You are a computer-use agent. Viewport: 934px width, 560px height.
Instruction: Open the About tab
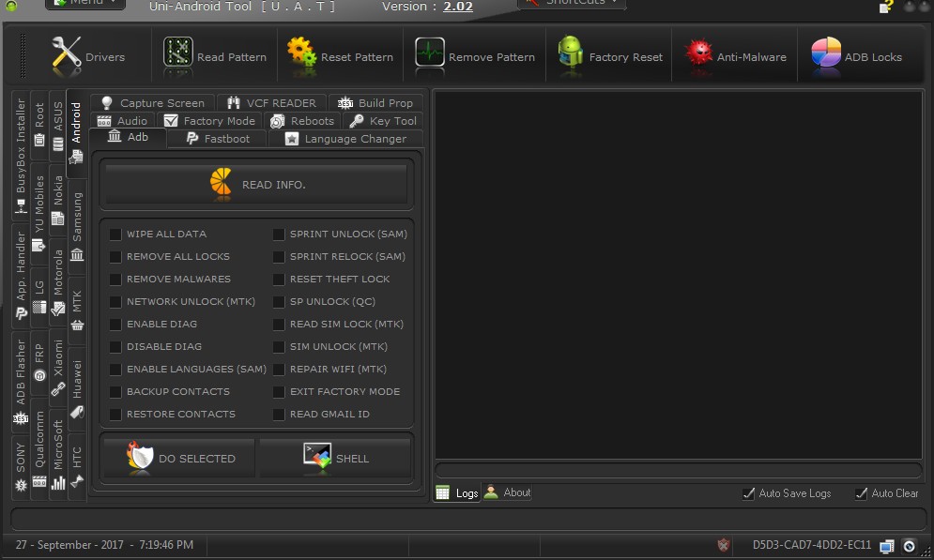(x=508, y=492)
